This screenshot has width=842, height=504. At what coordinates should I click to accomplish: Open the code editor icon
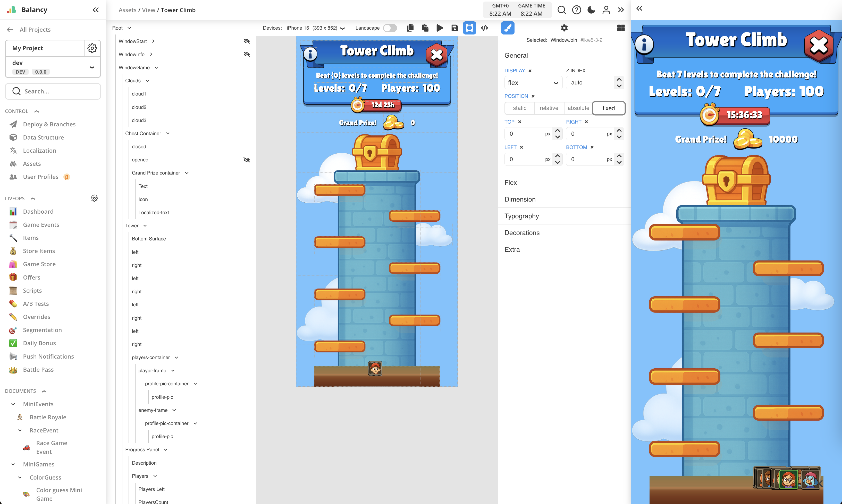484,28
